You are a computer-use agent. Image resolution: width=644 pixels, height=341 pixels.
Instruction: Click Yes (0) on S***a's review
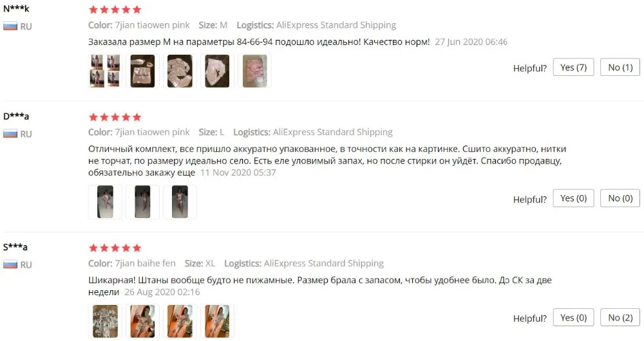pos(573,318)
